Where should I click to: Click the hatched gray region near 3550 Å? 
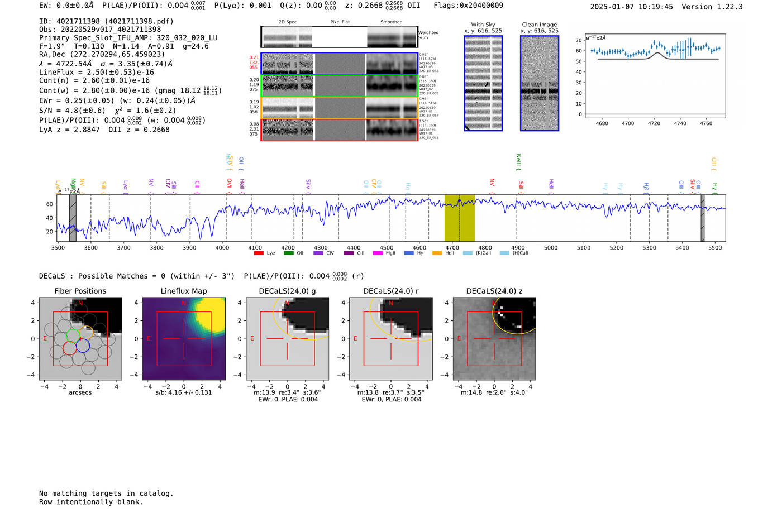[x=73, y=218]
